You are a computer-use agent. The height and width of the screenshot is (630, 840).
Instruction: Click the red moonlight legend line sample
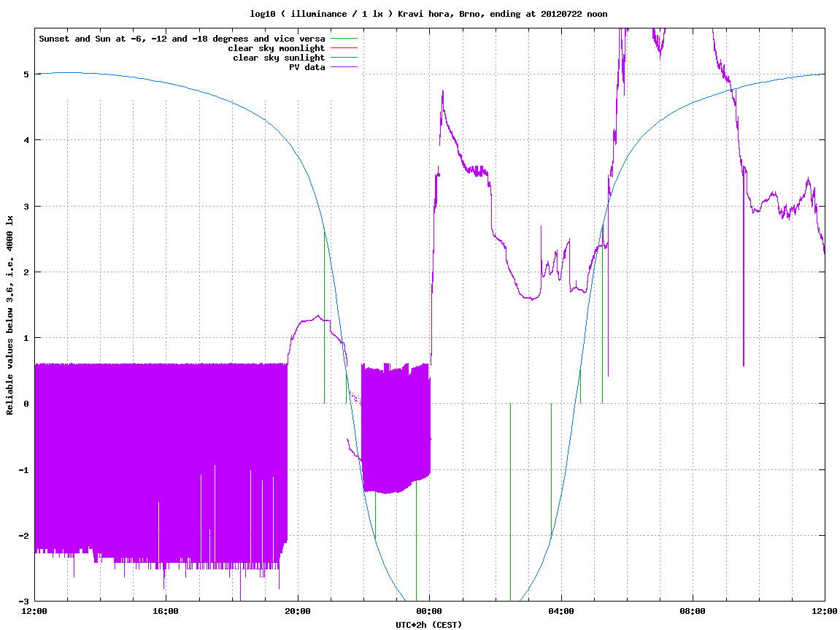point(344,48)
